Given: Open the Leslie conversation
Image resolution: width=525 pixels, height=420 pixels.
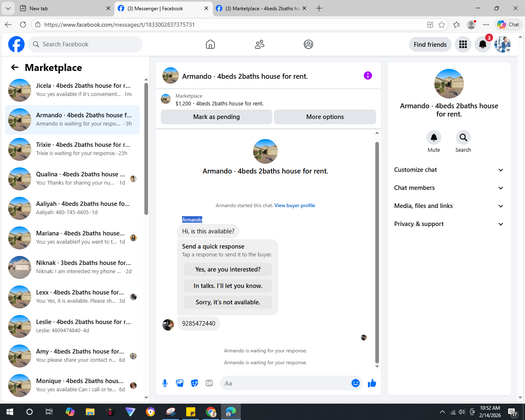Looking at the screenshot, I should click(x=72, y=326).
